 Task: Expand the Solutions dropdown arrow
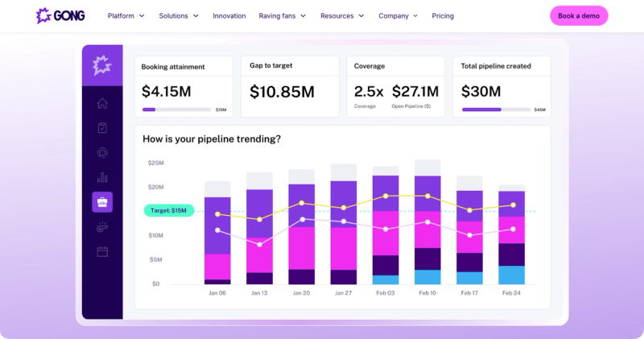(196, 16)
